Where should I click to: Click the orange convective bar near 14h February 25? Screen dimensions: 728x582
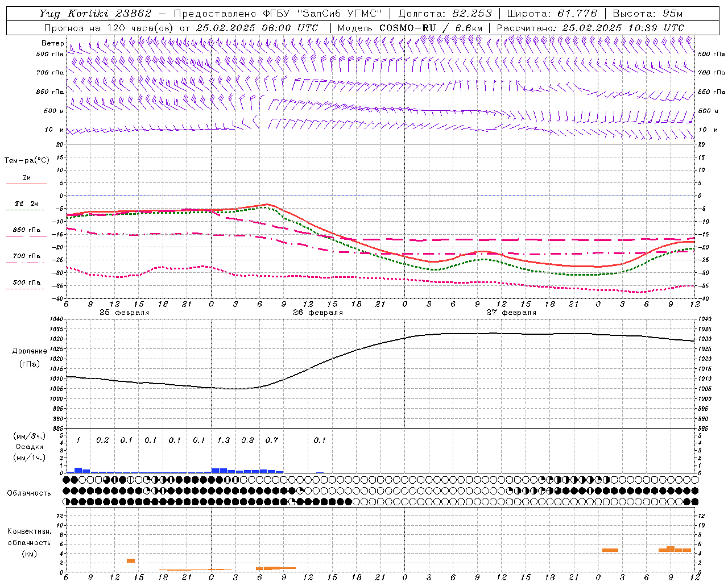click(x=131, y=561)
